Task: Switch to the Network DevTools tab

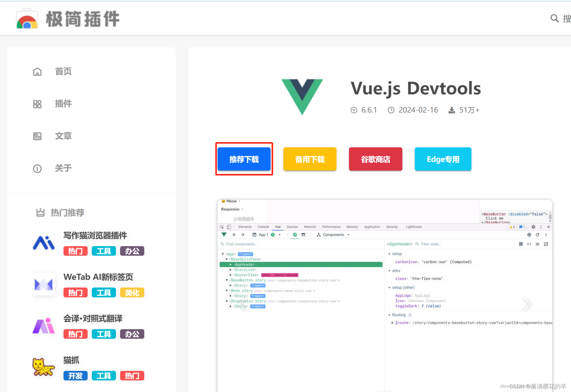Action: pos(310,227)
